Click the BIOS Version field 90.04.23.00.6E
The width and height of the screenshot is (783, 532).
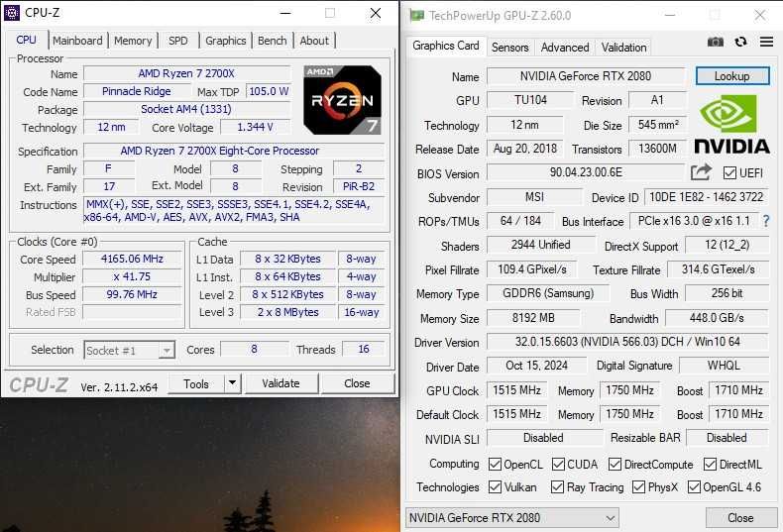coord(586,172)
